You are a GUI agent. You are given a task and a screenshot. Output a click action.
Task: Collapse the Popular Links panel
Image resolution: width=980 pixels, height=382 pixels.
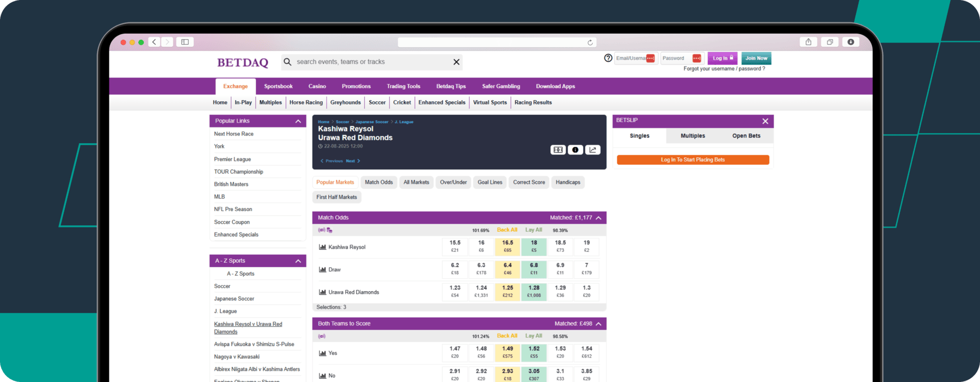[298, 121]
